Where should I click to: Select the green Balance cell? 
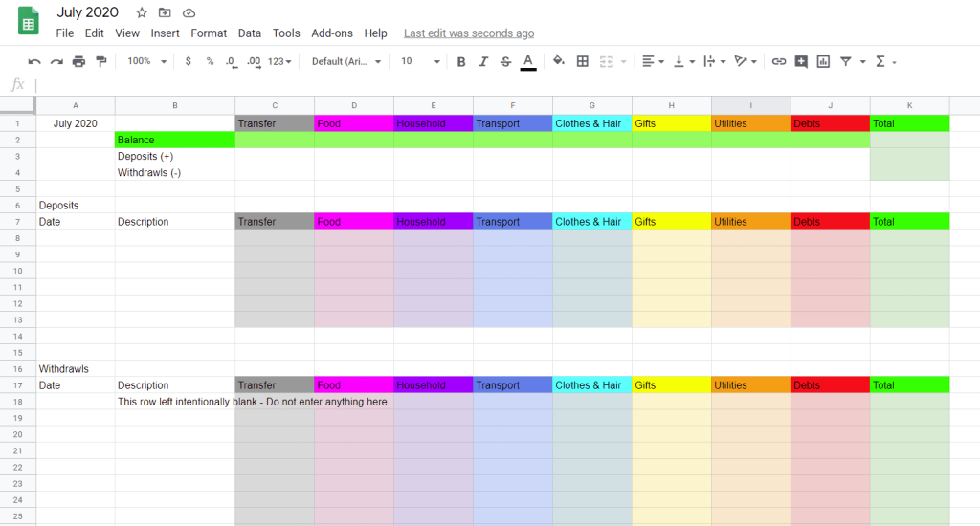coord(174,140)
